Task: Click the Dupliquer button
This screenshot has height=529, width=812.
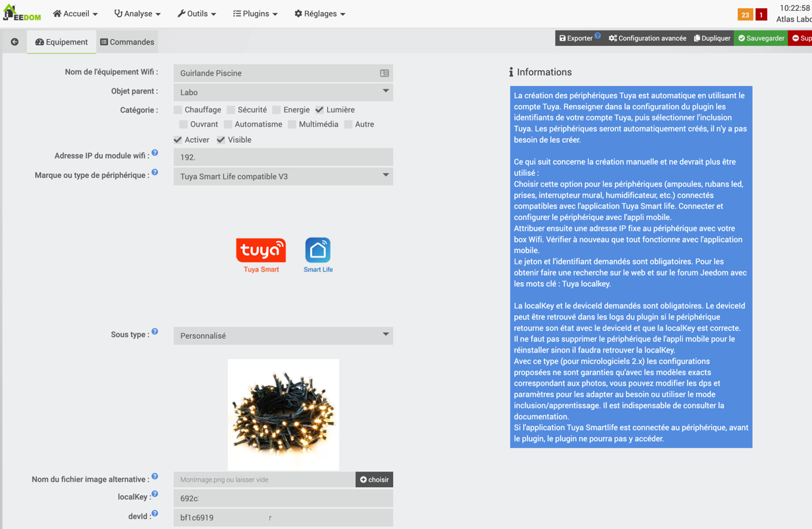Action: click(712, 39)
